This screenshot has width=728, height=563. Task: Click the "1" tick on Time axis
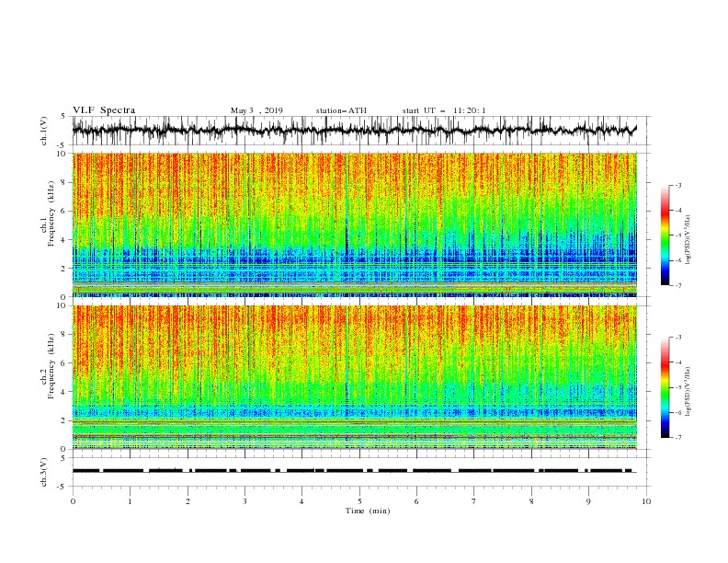[x=130, y=501]
